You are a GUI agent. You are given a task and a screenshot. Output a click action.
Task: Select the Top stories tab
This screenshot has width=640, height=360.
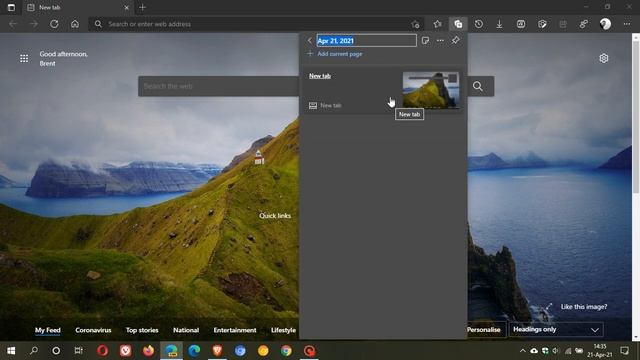point(142,330)
